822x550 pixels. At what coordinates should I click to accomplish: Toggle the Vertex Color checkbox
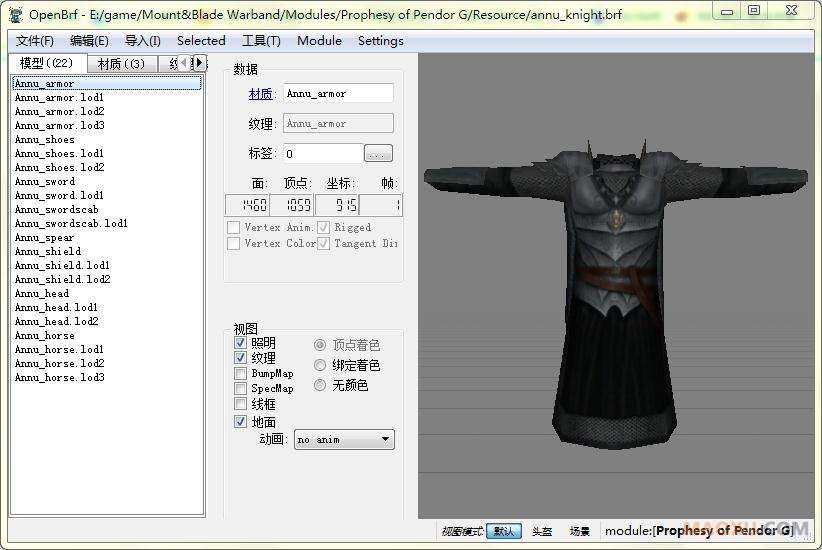[233, 244]
